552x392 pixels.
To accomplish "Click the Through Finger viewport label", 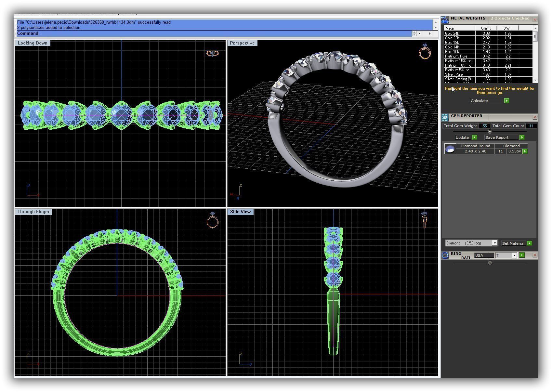I will point(33,212).
